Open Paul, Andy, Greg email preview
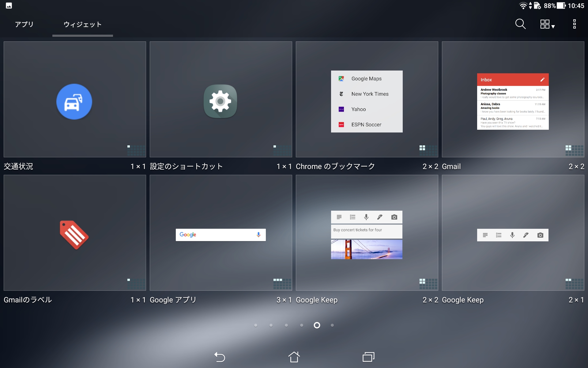 [513, 122]
